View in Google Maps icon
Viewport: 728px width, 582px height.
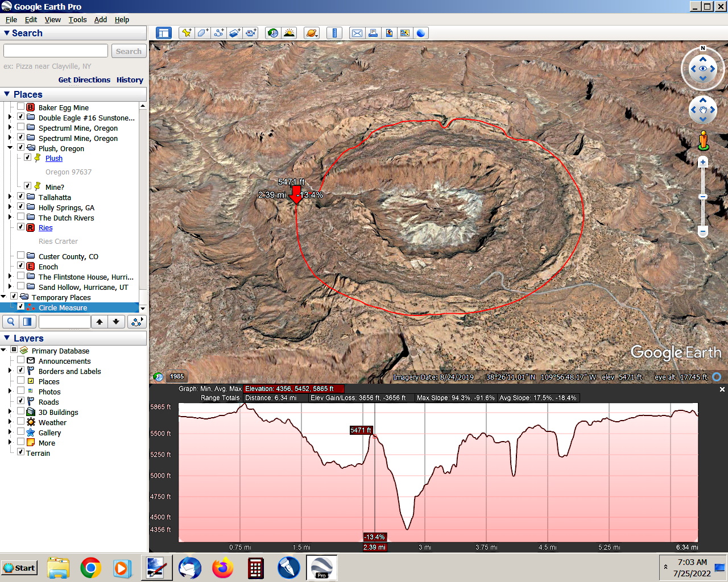pyautogui.click(x=405, y=33)
